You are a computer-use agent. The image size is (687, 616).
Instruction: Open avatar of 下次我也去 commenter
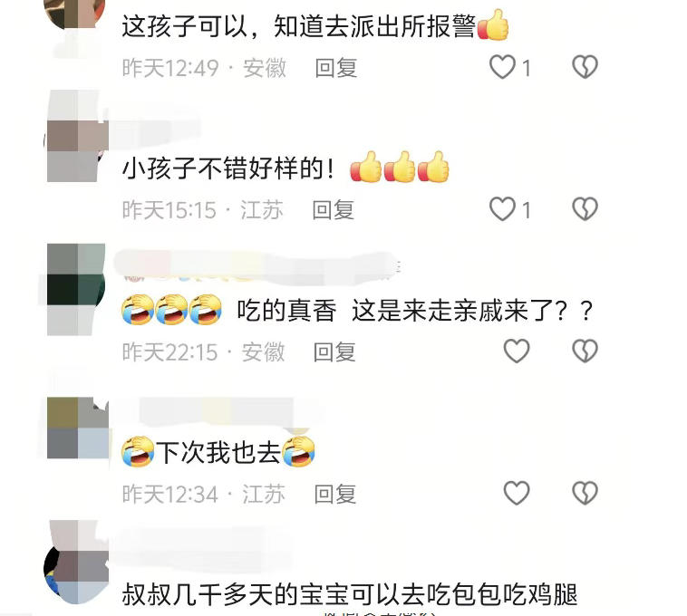(78, 428)
